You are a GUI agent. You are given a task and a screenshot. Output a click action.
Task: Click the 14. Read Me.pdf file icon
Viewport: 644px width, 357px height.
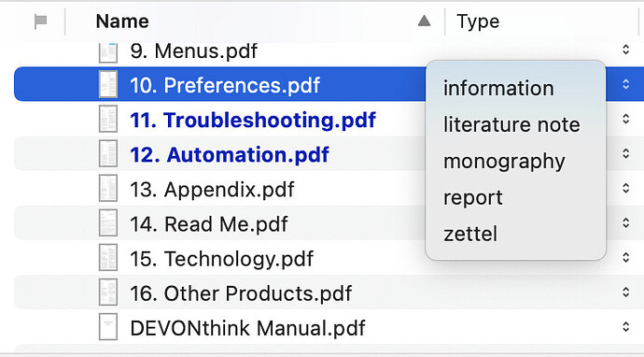pyautogui.click(x=108, y=223)
